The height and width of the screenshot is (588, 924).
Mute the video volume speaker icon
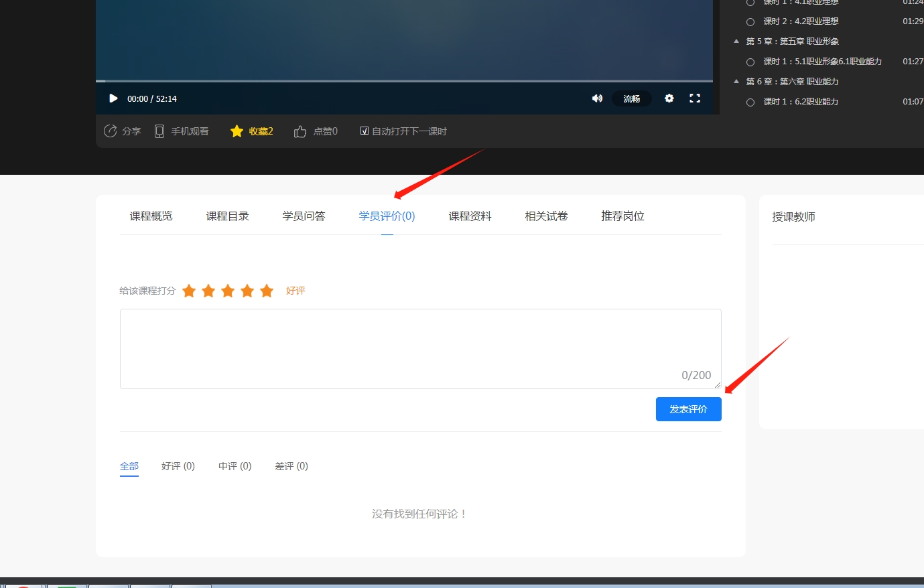click(597, 98)
